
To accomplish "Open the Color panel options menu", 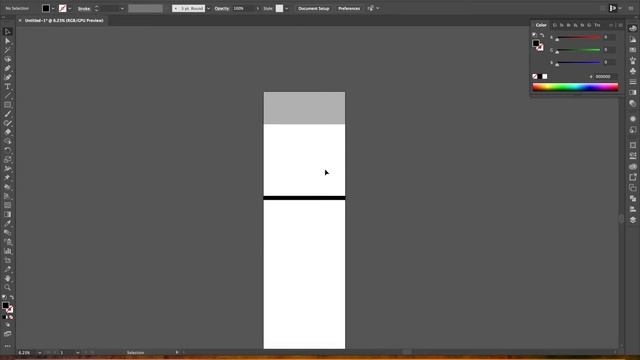I will coord(620,25).
